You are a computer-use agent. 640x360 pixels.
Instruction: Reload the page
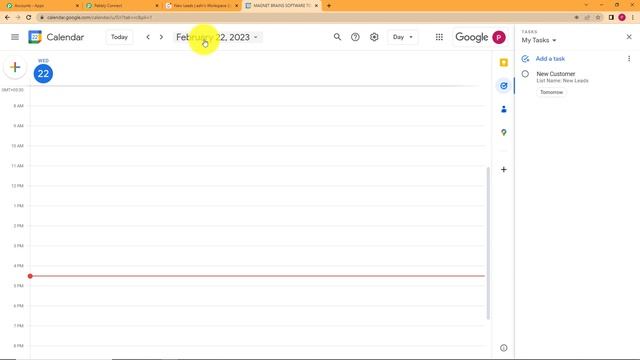(x=29, y=18)
